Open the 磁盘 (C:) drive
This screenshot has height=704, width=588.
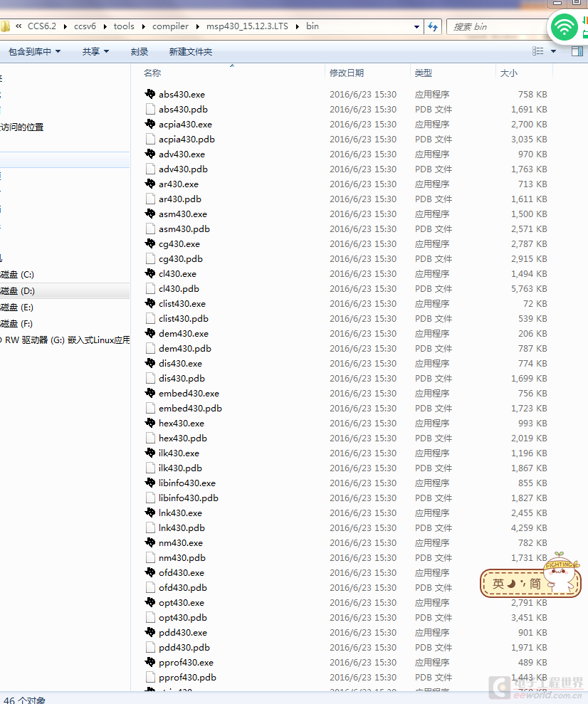click(x=18, y=274)
